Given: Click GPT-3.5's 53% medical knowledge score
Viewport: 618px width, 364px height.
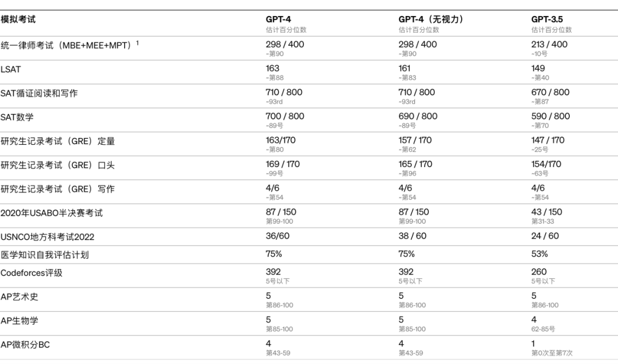Looking at the screenshot, I should click(540, 254).
